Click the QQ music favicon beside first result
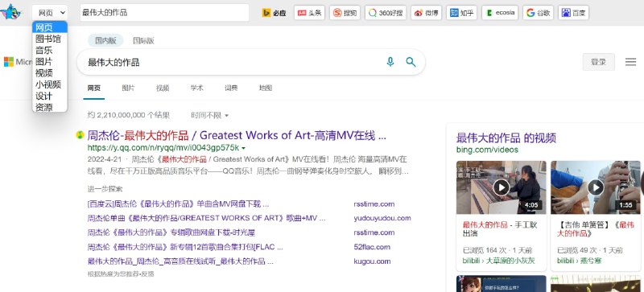Viewport: 644px width, 292px height. point(80,134)
